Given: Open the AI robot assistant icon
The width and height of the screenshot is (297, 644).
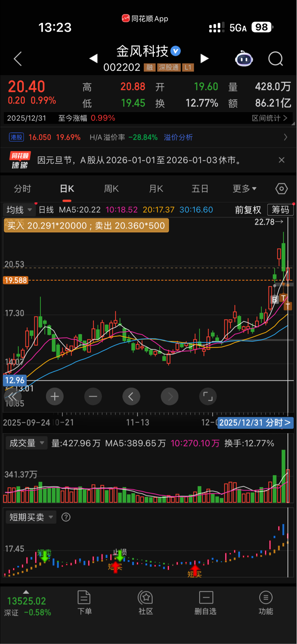Looking at the screenshot, I should click(244, 59).
